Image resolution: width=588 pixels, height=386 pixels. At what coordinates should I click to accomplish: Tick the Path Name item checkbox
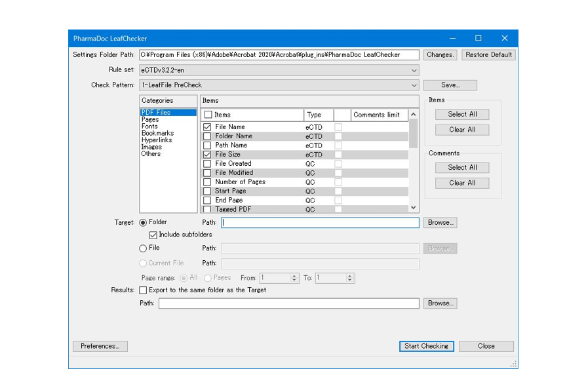207,145
